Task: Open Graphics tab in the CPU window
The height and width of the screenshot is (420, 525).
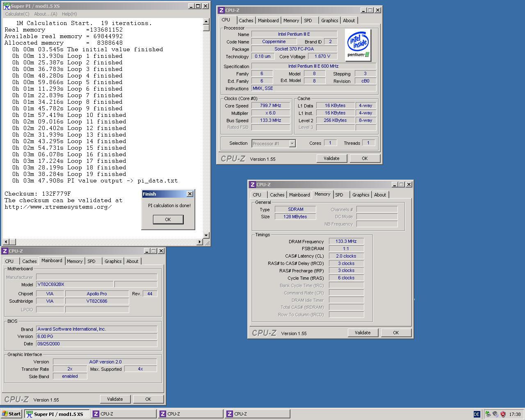Action: (x=330, y=21)
